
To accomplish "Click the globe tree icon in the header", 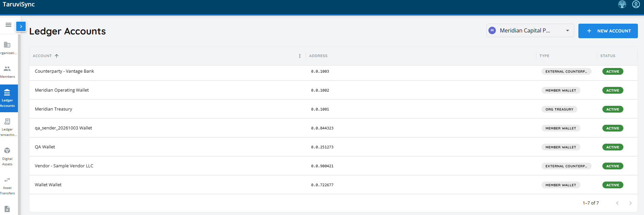I will click(x=622, y=4).
